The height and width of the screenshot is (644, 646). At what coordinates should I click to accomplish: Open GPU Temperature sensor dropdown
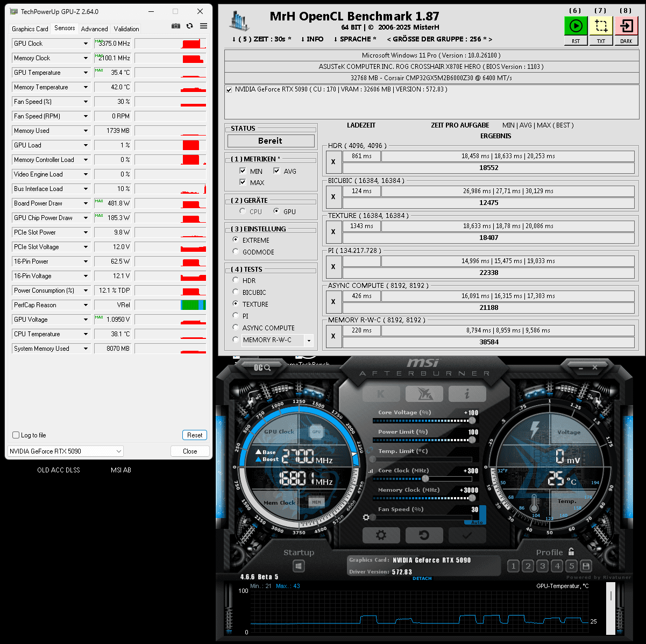pyautogui.click(x=86, y=73)
